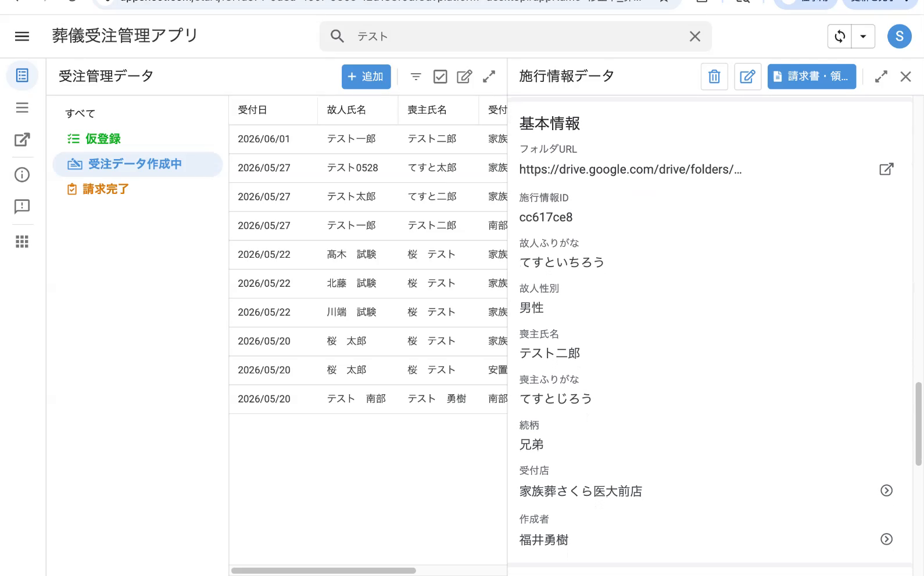Delete record with trash icon
Image resolution: width=924 pixels, height=576 pixels.
[x=714, y=77]
